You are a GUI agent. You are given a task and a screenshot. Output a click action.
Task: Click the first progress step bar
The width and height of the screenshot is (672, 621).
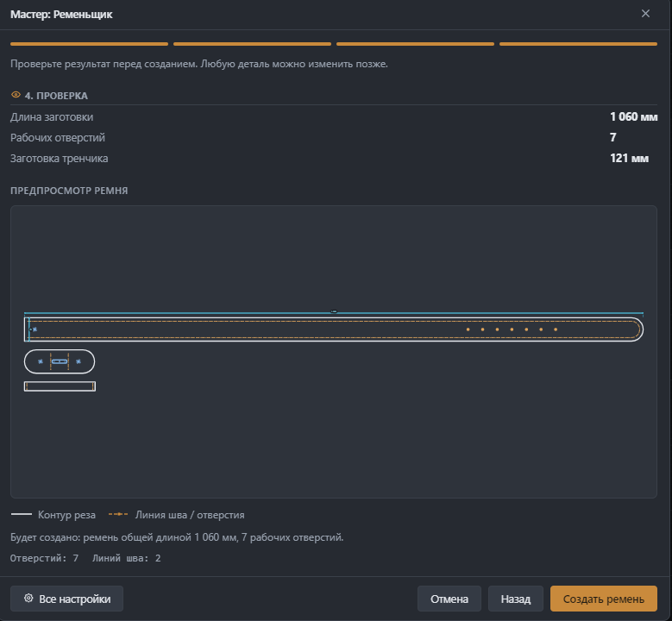coord(89,44)
